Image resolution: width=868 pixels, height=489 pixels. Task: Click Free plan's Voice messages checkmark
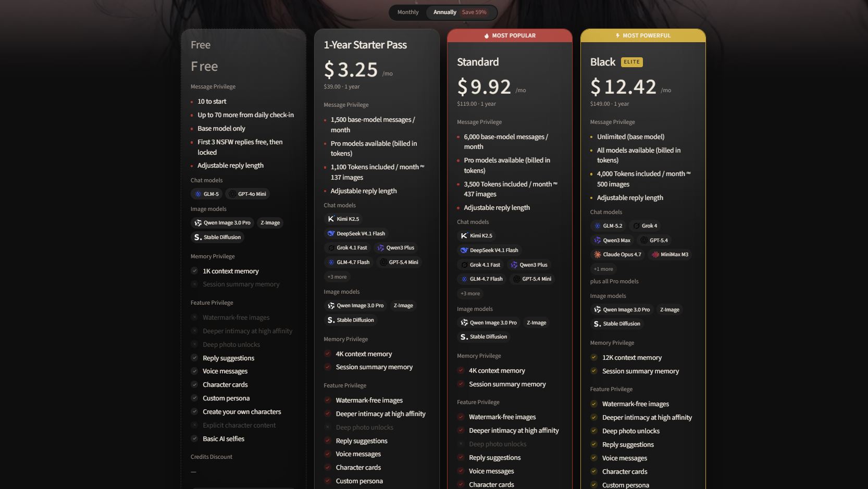coord(194,371)
